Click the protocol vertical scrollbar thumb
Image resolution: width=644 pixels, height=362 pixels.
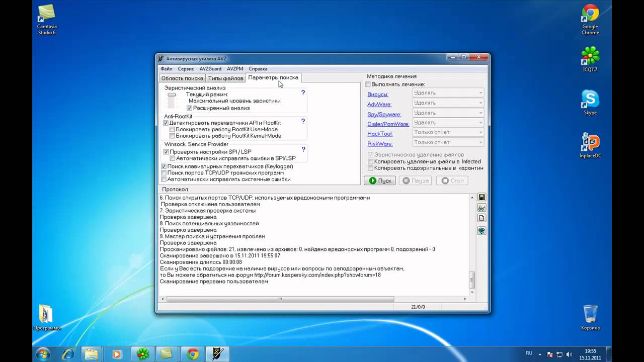pos(472,280)
